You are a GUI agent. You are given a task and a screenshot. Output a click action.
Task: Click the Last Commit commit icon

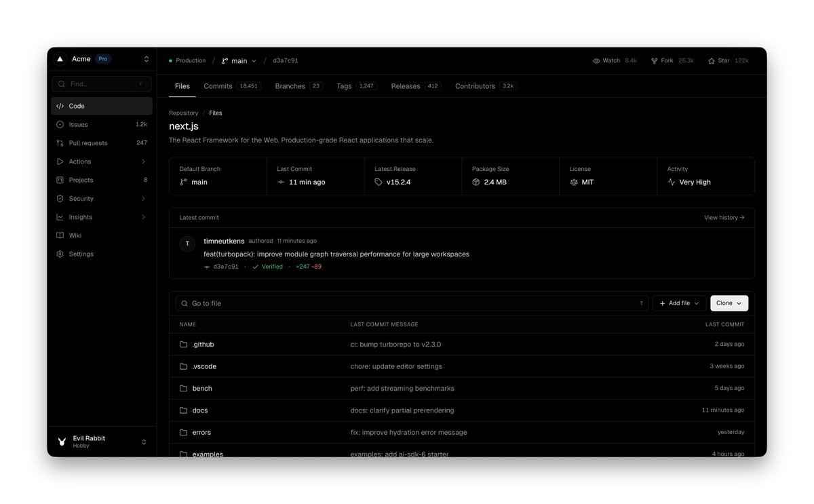click(x=281, y=182)
